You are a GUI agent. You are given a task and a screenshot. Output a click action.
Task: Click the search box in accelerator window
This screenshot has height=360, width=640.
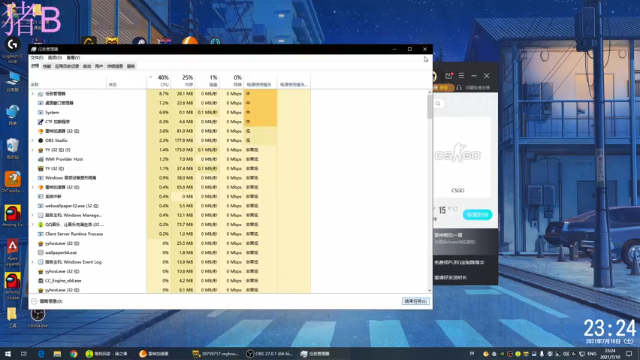tap(439, 104)
